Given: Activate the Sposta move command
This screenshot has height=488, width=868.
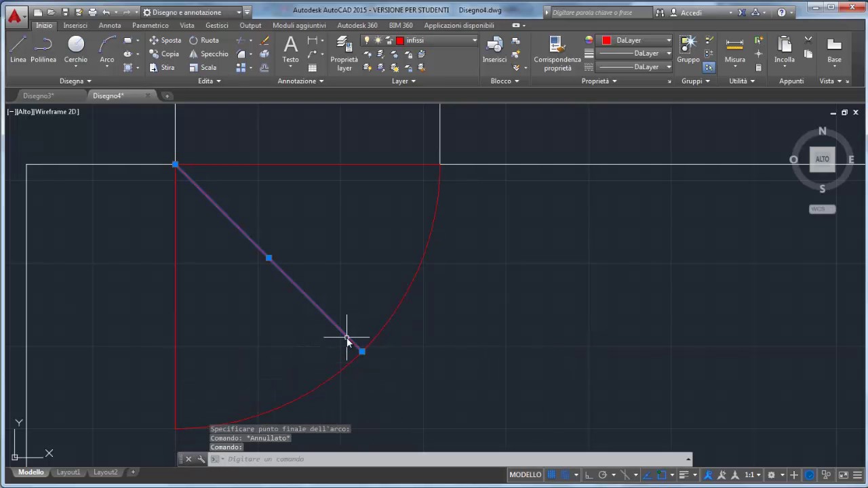Looking at the screenshot, I should (165, 40).
